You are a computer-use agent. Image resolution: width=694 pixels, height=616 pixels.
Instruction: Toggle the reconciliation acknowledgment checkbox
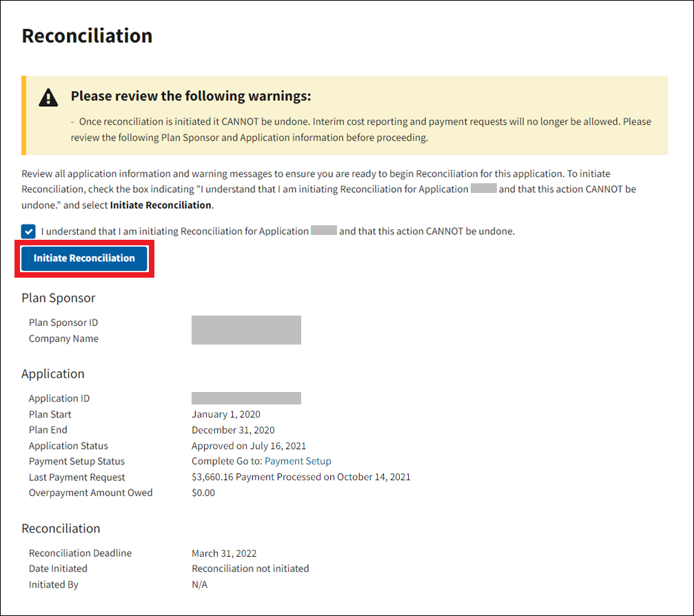(28, 232)
